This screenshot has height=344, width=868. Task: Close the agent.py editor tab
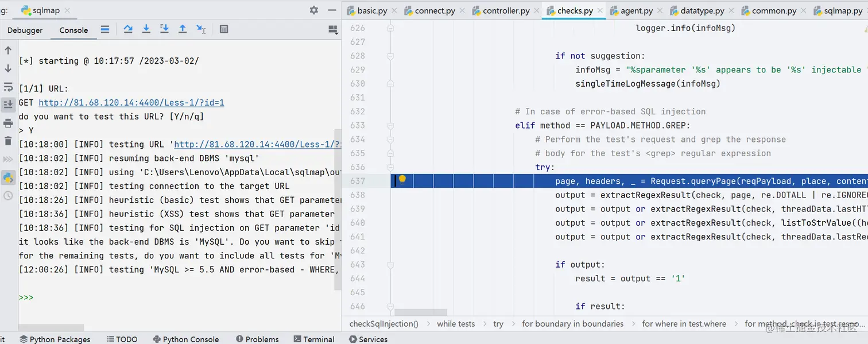(x=660, y=11)
